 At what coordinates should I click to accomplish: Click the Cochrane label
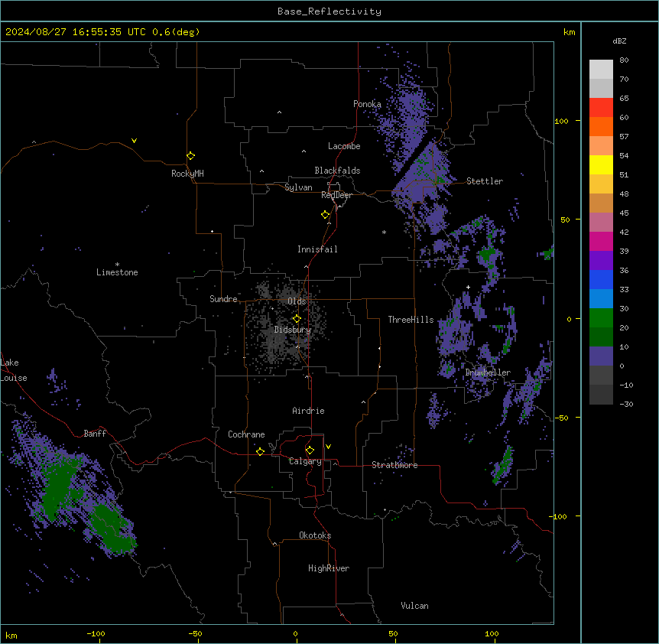pos(246,434)
